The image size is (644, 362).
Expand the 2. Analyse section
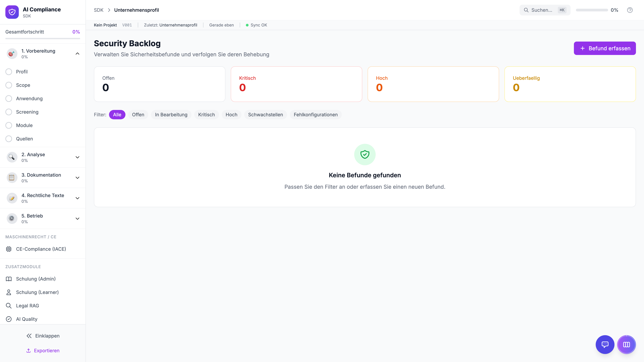pyautogui.click(x=77, y=157)
